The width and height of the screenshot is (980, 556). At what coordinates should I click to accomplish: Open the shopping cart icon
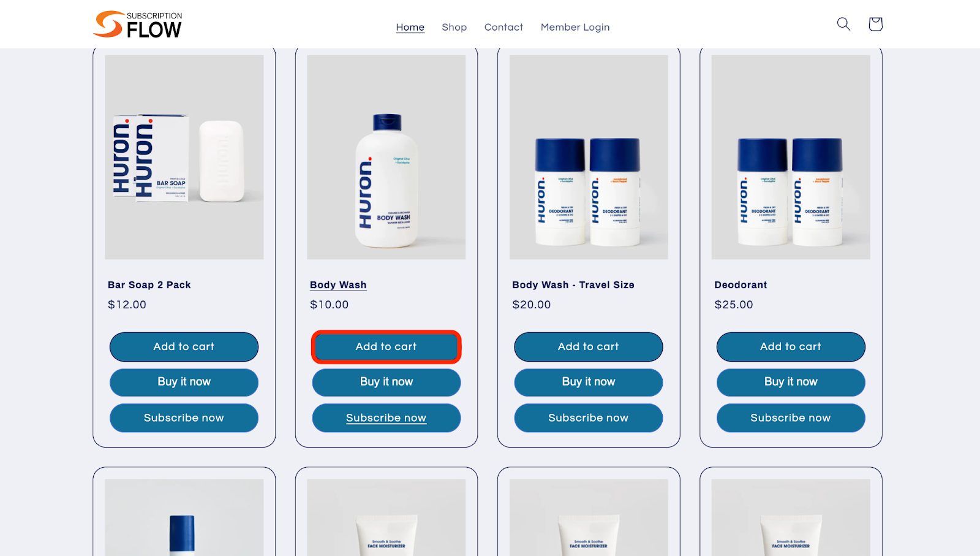point(875,24)
